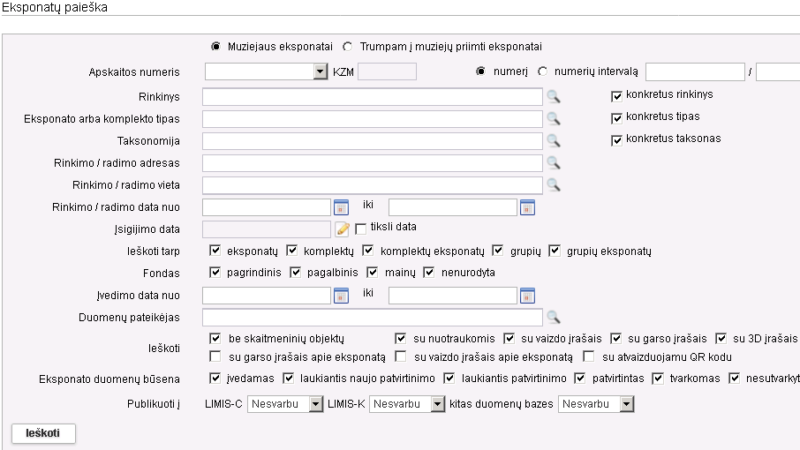
Task: Open calendar for Įvedimo data nuo
Action: pyautogui.click(x=341, y=296)
